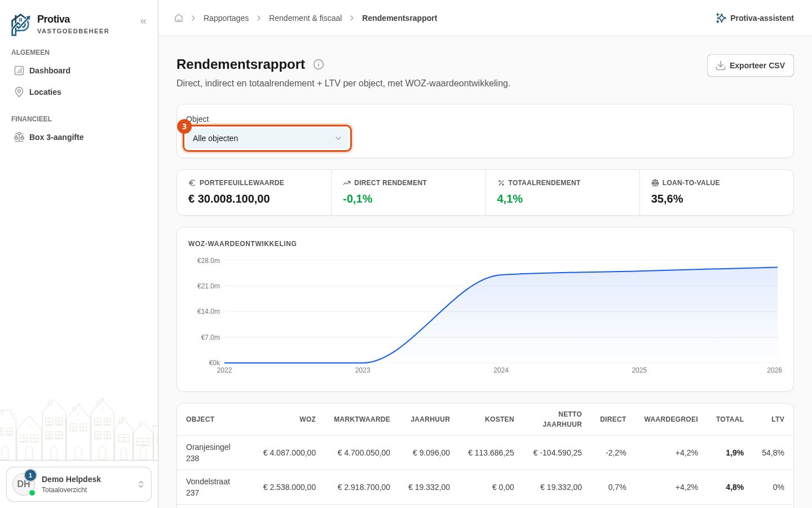Click the WOZ column header
The image size is (812, 508).
coord(307,419)
